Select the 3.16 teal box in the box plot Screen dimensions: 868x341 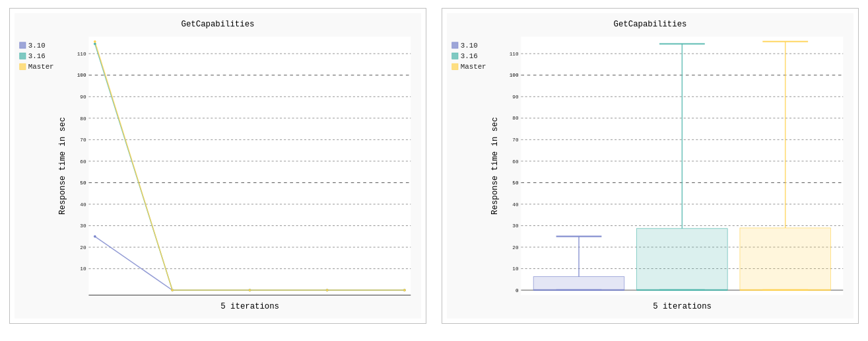[x=682, y=259]
